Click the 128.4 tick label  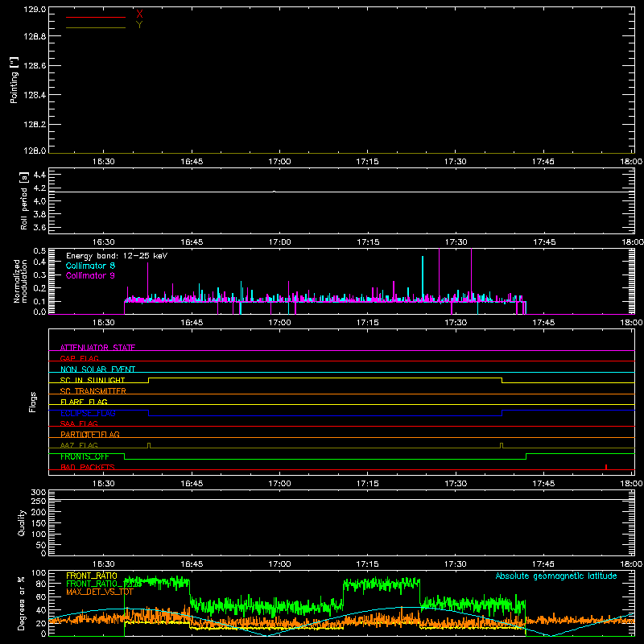pyautogui.click(x=35, y=95)
